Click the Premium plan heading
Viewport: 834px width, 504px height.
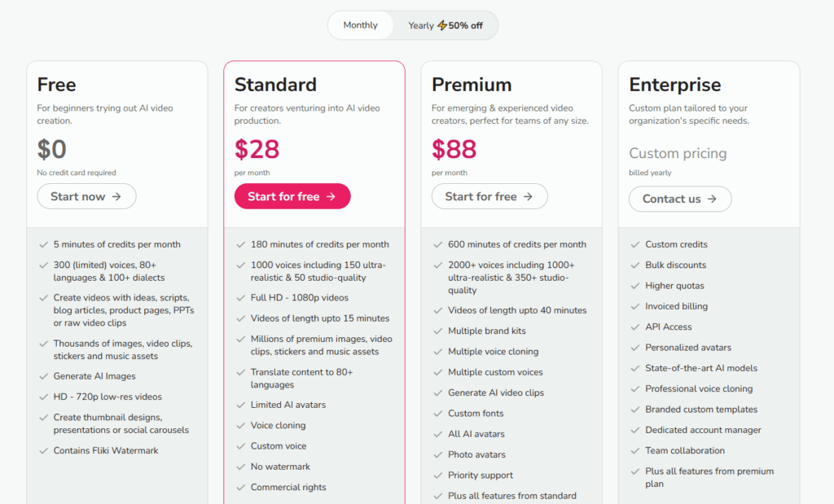click(x=472, y=85)
